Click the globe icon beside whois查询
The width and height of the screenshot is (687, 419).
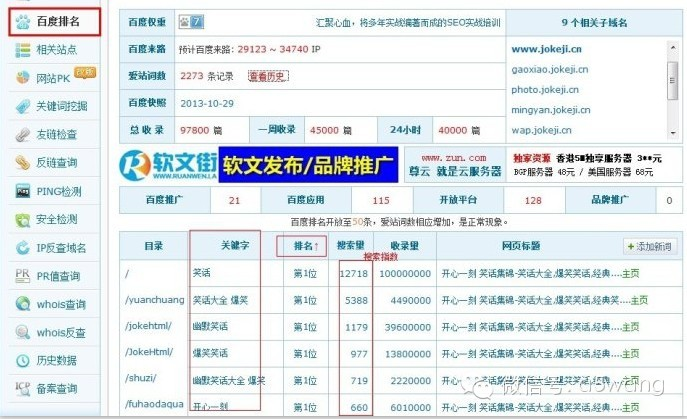pos(23,304)
